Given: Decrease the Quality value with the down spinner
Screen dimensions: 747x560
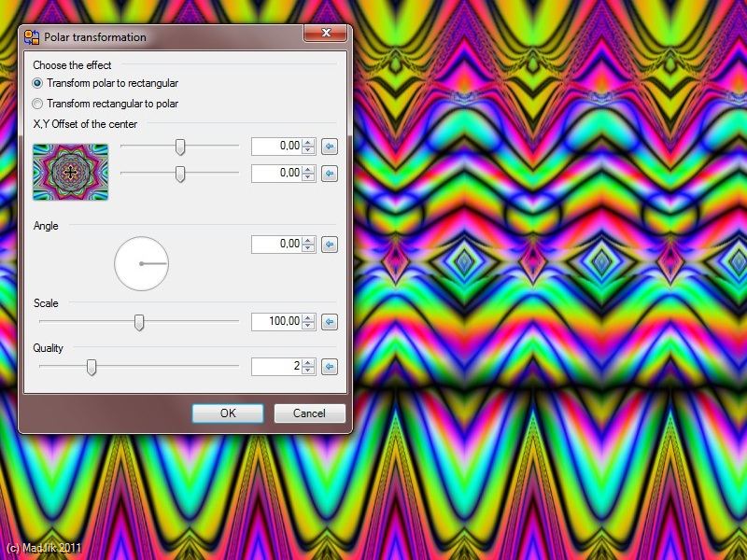Looking at the screenshot, I should click(x=309, y=371).
